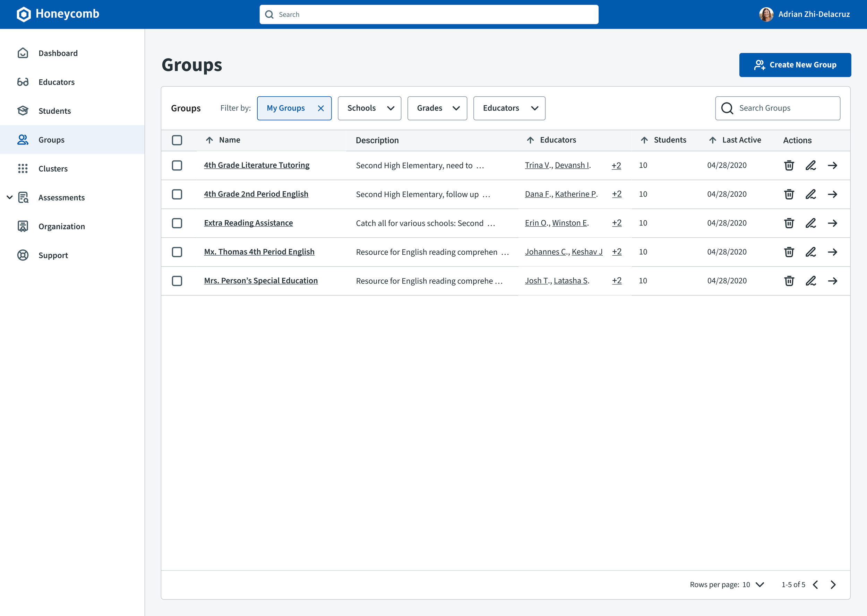The image size is (867, 616).
Task: Open the Schools filter dropdown
Action: tap(369, 108)
